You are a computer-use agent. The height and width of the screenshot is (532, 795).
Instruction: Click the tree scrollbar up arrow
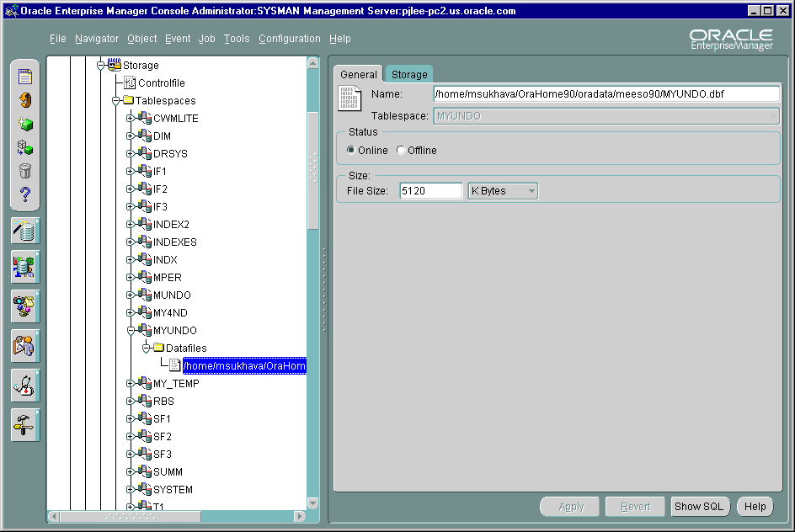coord(312,63)
